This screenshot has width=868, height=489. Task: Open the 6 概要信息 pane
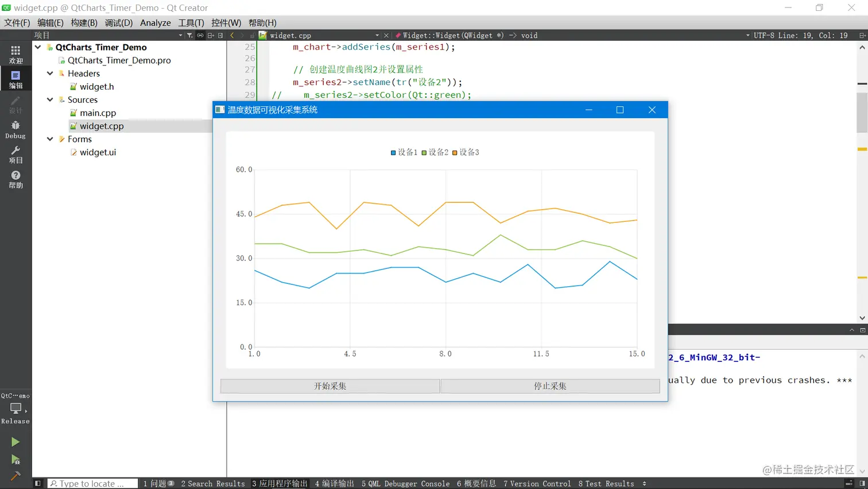(x=476, y=483)
